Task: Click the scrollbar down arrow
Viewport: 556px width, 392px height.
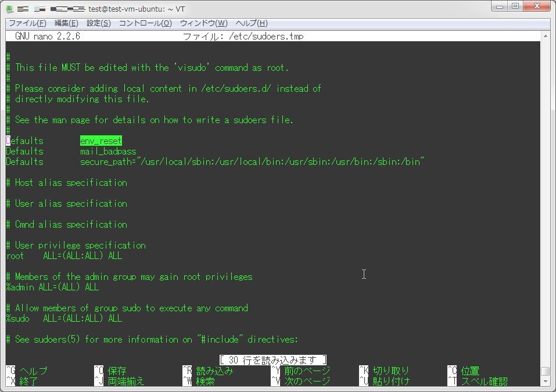Action: click(x=546, y=382)
